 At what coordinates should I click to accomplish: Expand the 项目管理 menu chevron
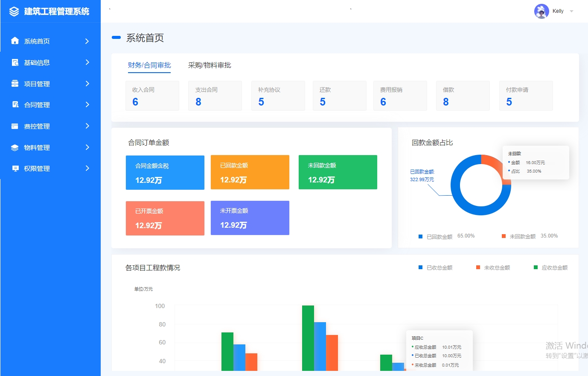pyautogui.click(x=87, y=83)
